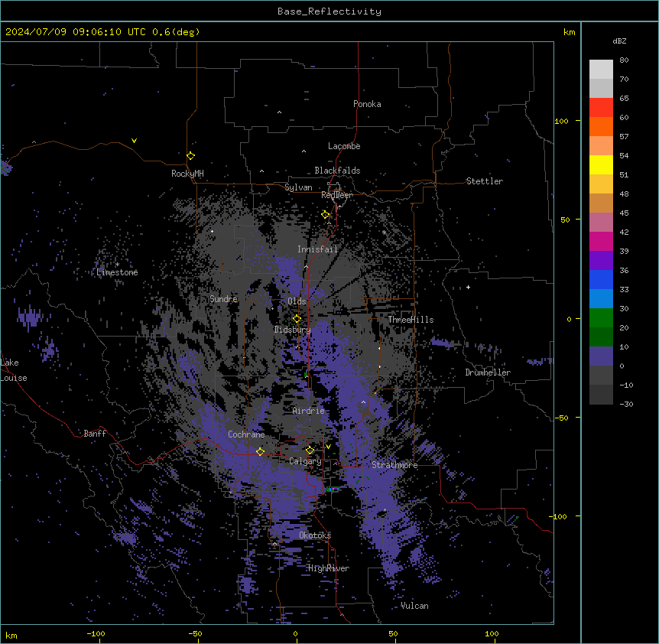Select the ThreeHills label

(411, 320)
